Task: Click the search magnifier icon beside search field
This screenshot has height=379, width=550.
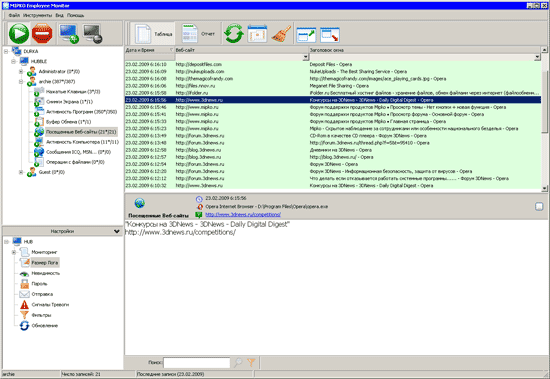Action: point(238,362)
